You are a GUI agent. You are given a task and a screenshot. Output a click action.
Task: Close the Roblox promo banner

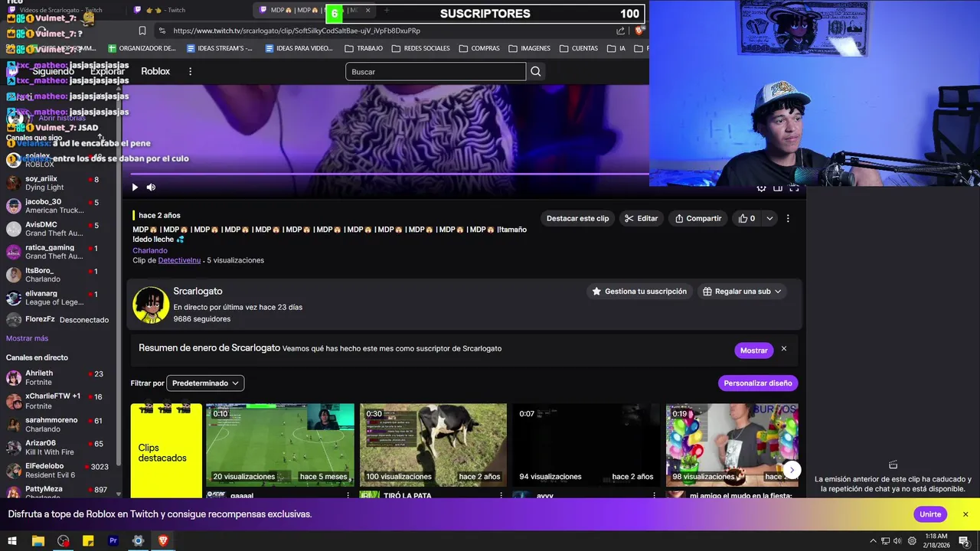(x=965, y=514)
